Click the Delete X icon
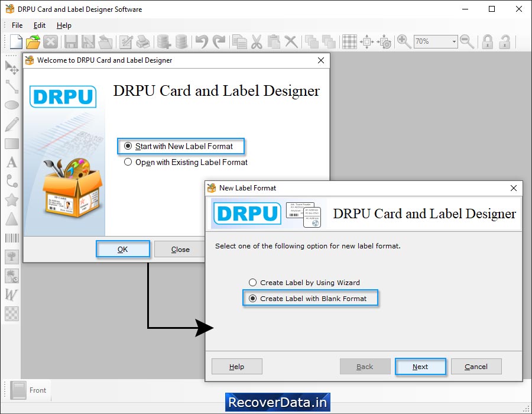The image size is (532, 414). 291,42
